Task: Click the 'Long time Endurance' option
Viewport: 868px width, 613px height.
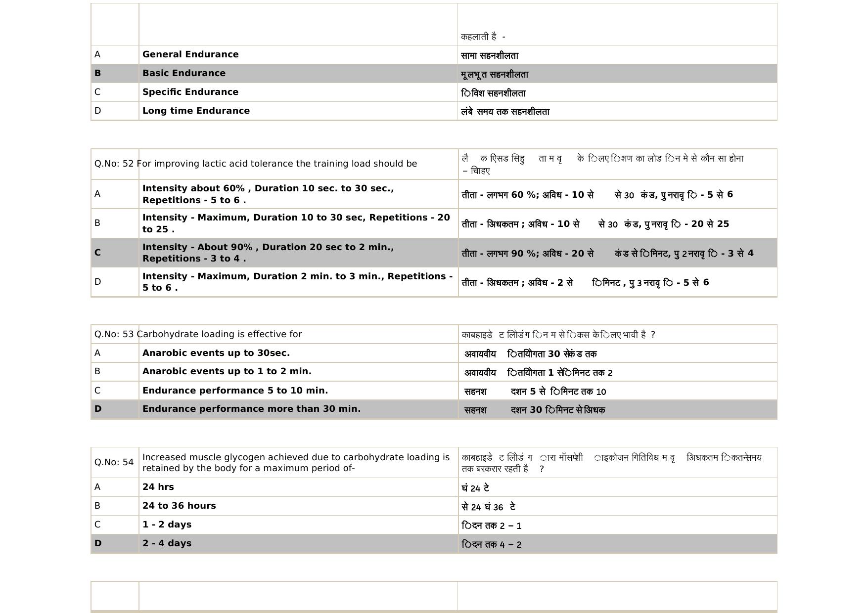Action: click(196, 111)
